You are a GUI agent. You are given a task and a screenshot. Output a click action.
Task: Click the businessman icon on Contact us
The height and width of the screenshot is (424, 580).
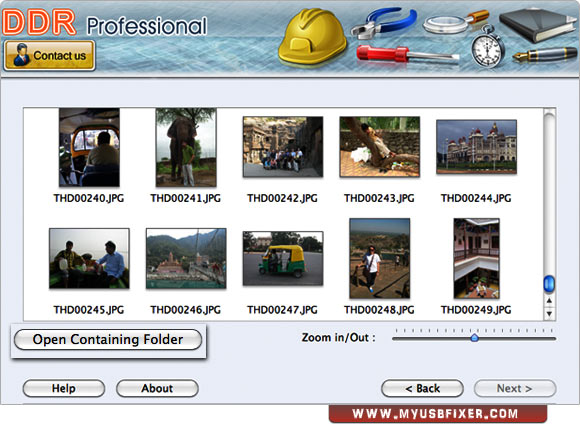pyautogui.click(x=21, y=55)
